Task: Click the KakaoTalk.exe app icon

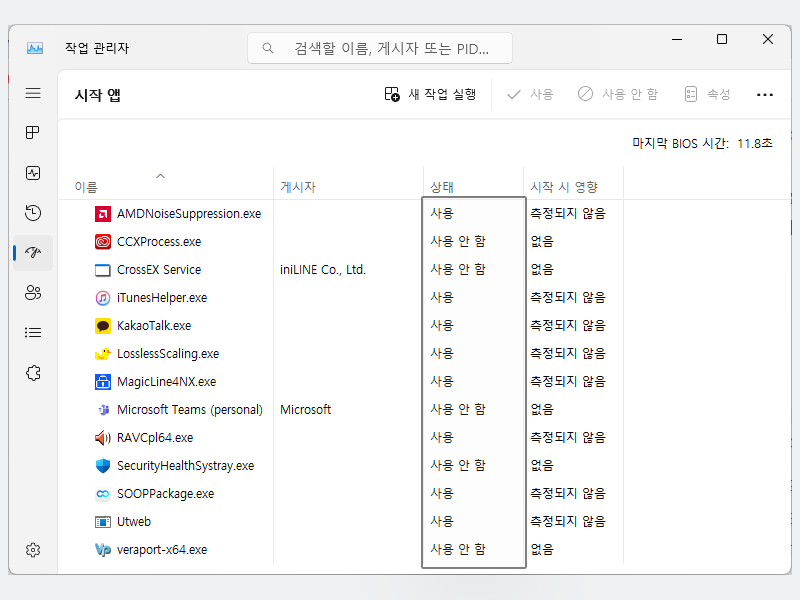Action: [101, 325]
